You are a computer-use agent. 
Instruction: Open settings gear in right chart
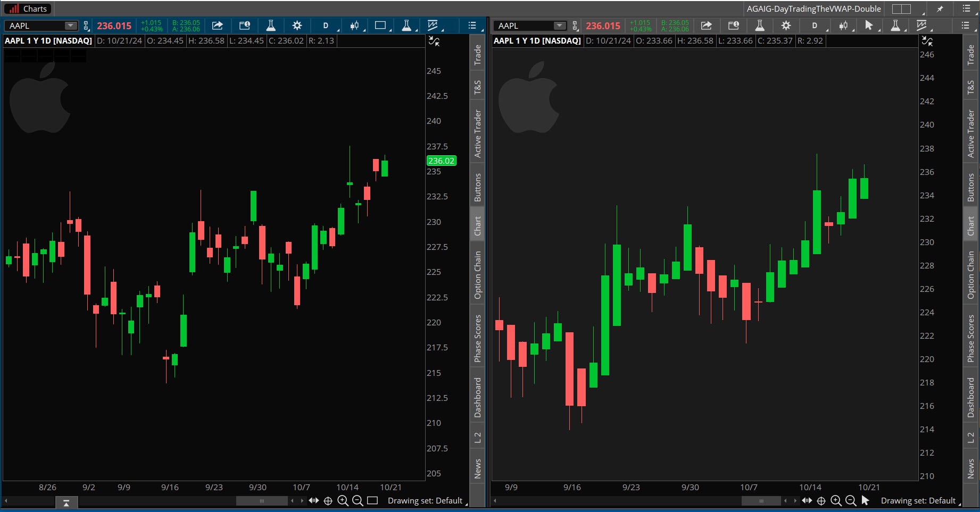786,26
